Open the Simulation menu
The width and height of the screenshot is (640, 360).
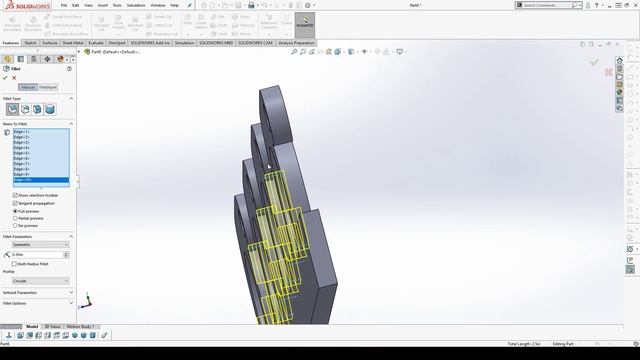(136, 5)
